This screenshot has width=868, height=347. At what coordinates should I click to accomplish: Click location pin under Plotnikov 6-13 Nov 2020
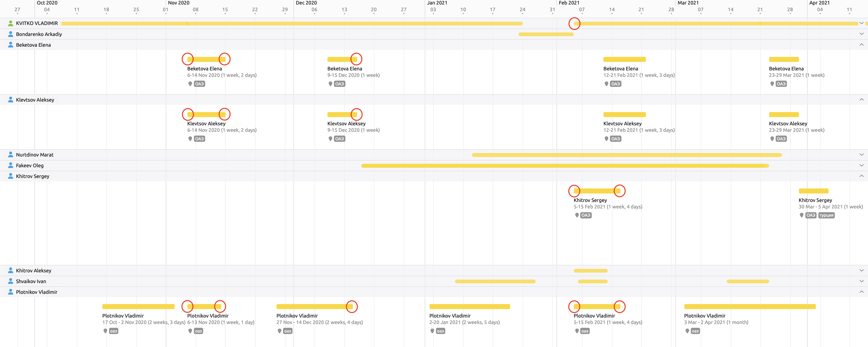click(x=190, y=331)
